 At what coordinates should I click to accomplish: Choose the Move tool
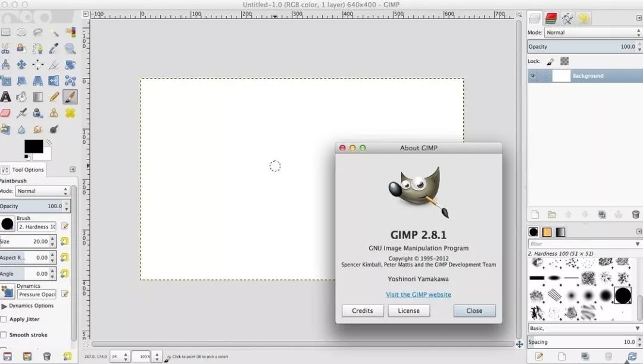[x=21, y=65]
